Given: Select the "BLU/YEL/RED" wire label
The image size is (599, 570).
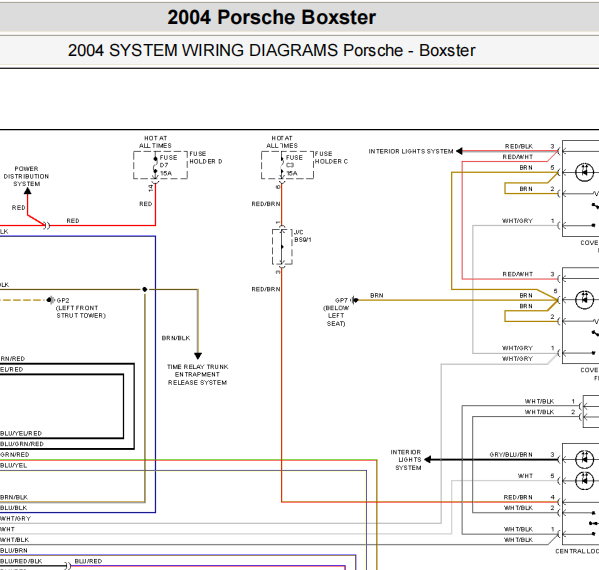Looking at the screenshot, I should point(21,433).
